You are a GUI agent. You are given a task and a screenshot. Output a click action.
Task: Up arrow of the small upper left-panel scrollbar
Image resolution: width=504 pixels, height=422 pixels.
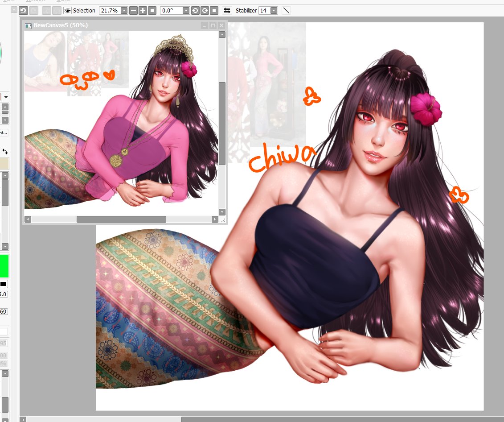coord(5,107)
